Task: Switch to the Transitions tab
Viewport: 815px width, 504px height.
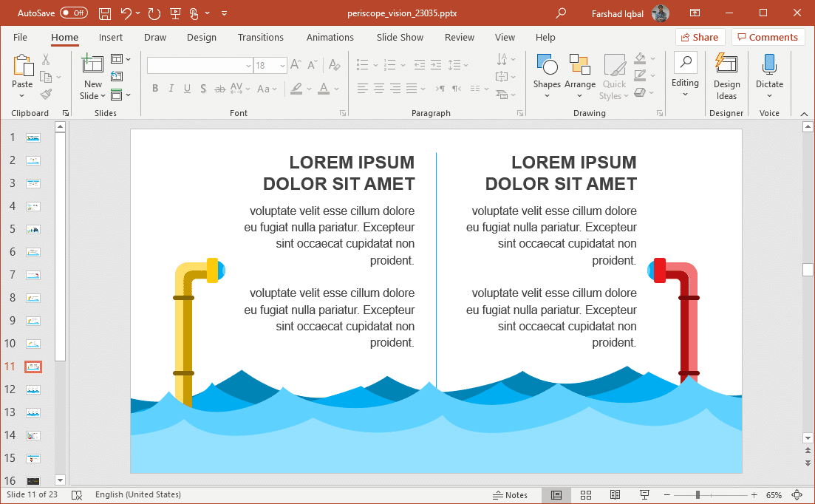Action: coord(260,38)
